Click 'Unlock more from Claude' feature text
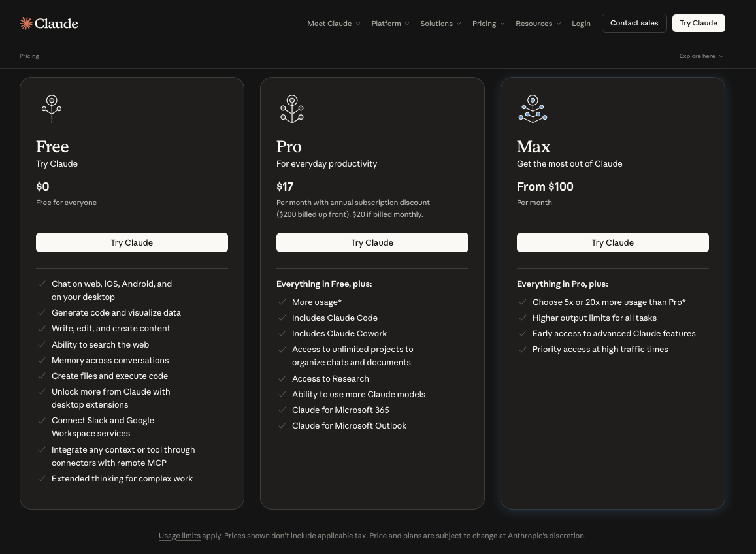 (111, 398)
